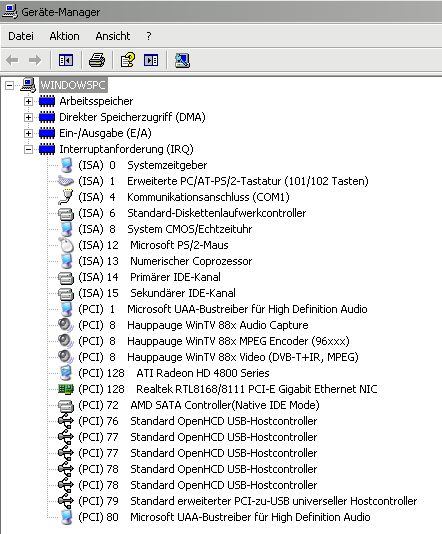
Task: Expand the Direkter Speicherzugriff (DMA) node
Action: [x=29, y=117]
